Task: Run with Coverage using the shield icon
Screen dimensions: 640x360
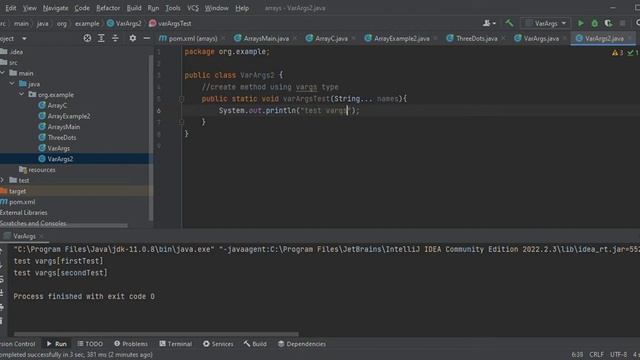Action: pyautogui.click(x=608, y=23)
